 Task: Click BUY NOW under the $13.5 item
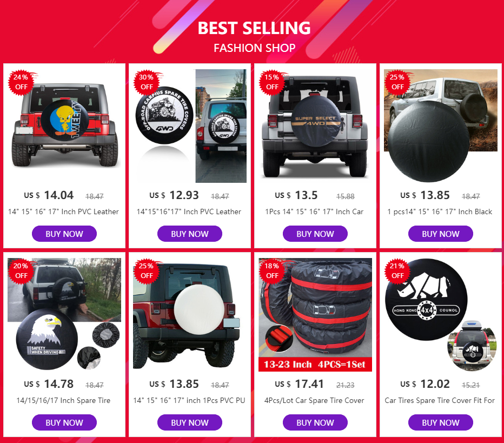coord(315,234)
